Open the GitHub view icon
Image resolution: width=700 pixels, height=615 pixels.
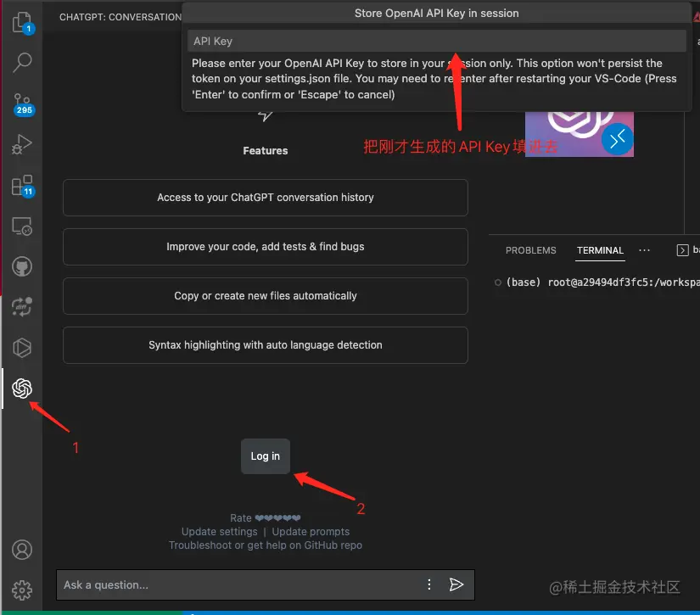(x=22, y=267)
